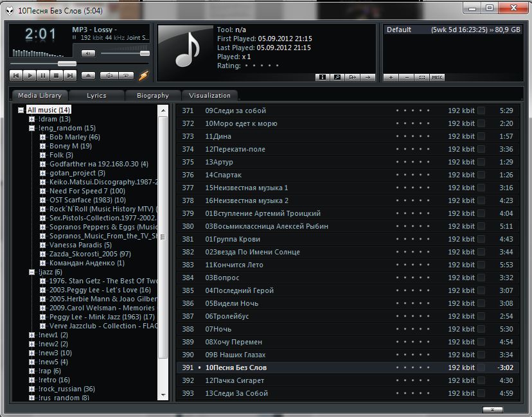Mute sound with the speaker button
The height and width of the screenshot is (417, 532).
click(88, 53)
